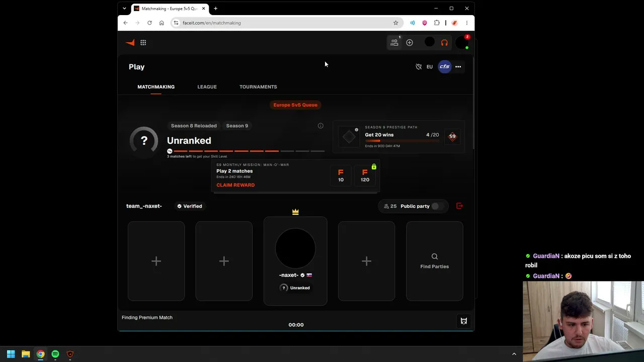Click the info icon beside the season tags
The width and height of the screenshot is (644, 362).
[x=320, y=126]
